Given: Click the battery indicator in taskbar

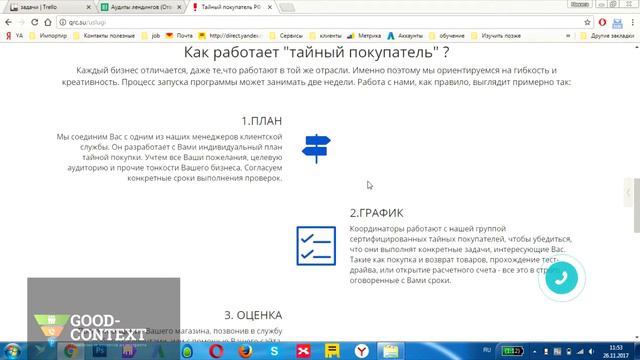Looking at the screenshot, I should click(x=512, y=351).
